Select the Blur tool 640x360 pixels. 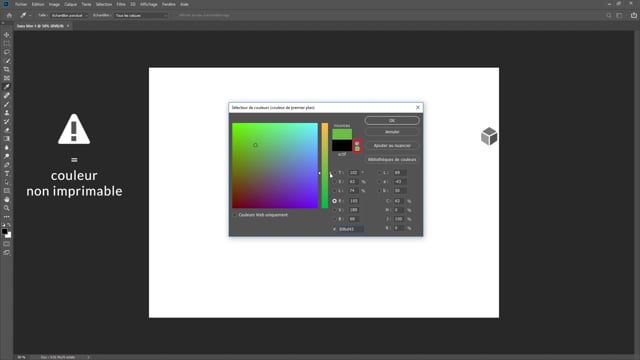(x=7, y=147)
